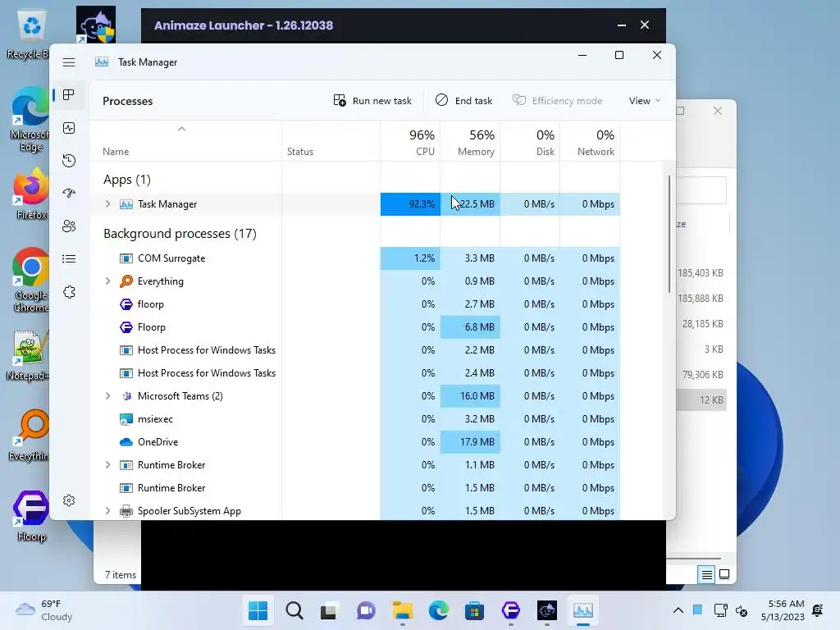Select the floorp lowercase process row

point(356,304)
